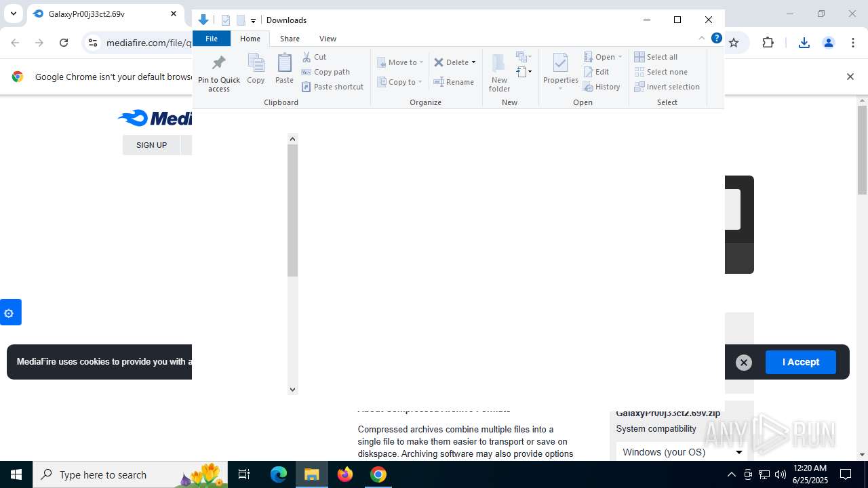Collapse the Explorer ribbon with chevron
This screenshot has height=488, width=868.
click(x=702, y=39)
